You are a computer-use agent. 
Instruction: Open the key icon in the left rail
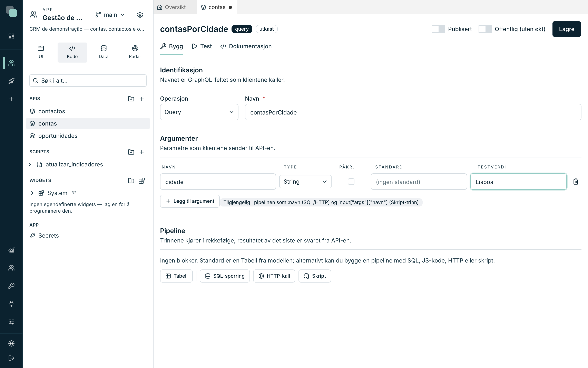(x=11, y=286)
